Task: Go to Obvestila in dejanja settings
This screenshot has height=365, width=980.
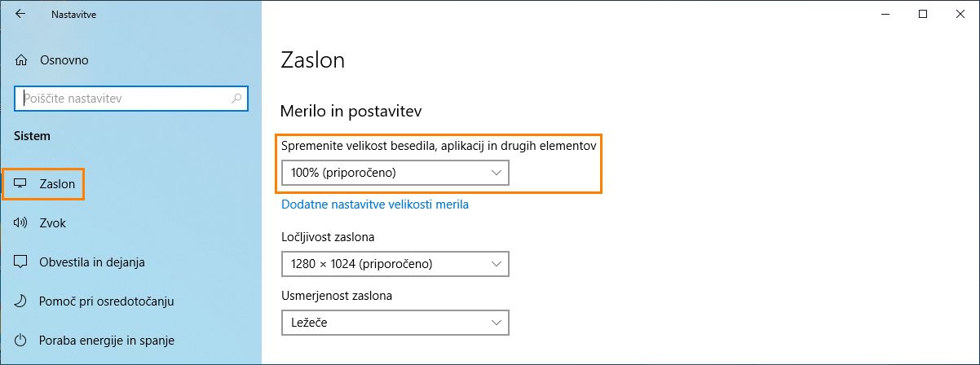Action: [91, 262]
